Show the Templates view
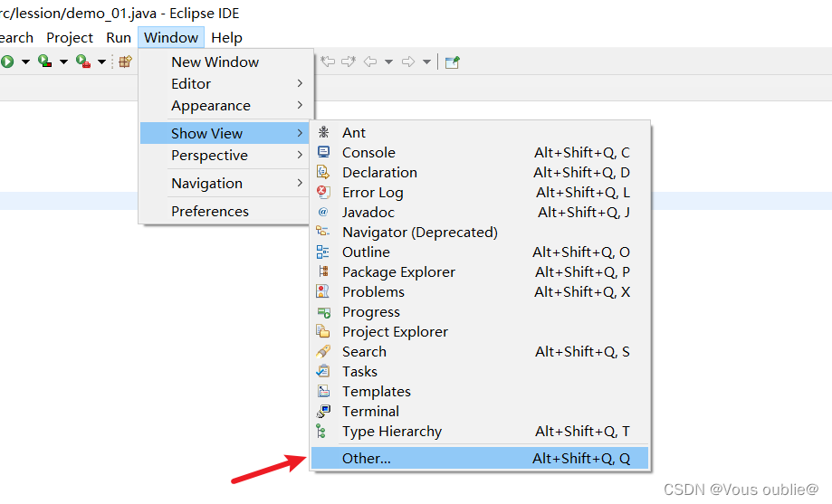Screen dimensions: 832x504 (480, 392)
